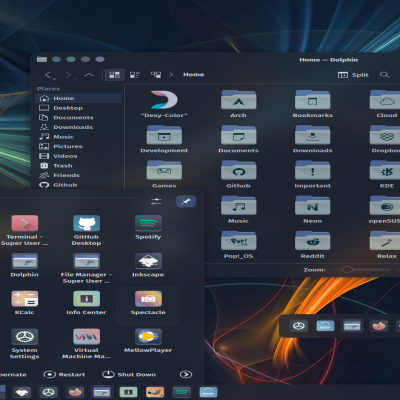Open Firefox from the bottom taskbar
This screenshot has height=400, width=400.
click(x=75, y=392)
